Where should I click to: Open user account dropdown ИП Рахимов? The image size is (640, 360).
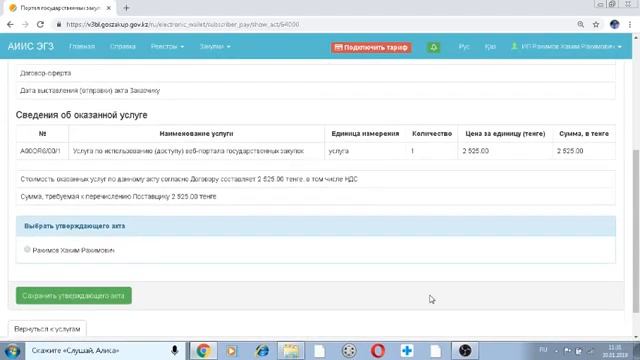[567, 47]
